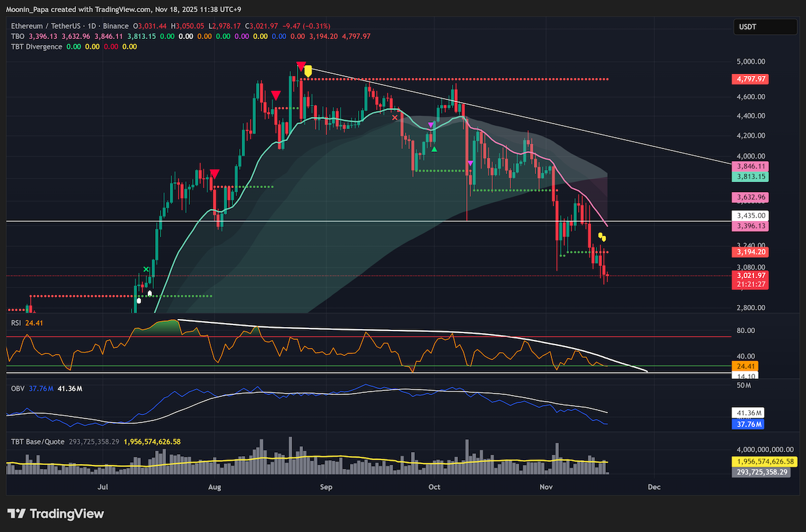Click the orange X marker in mid-September
Image resolution: width=806 pixels, height=532 pixels.
395,118
